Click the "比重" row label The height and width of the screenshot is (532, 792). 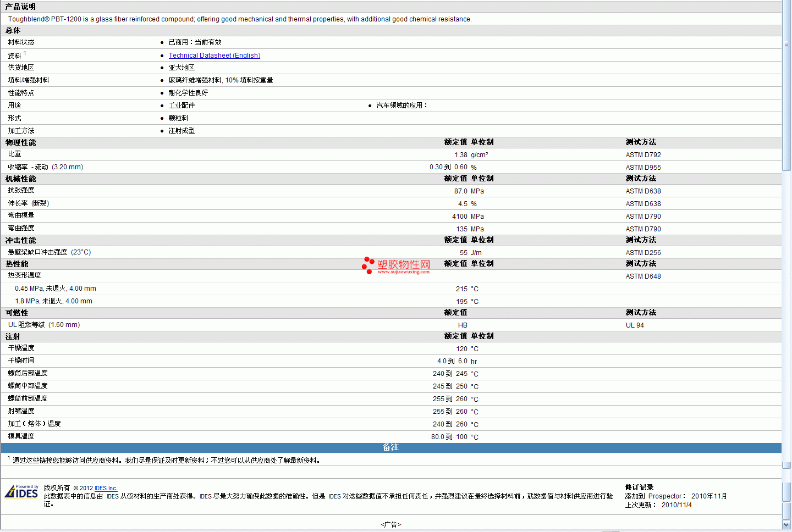click(15, 154)
